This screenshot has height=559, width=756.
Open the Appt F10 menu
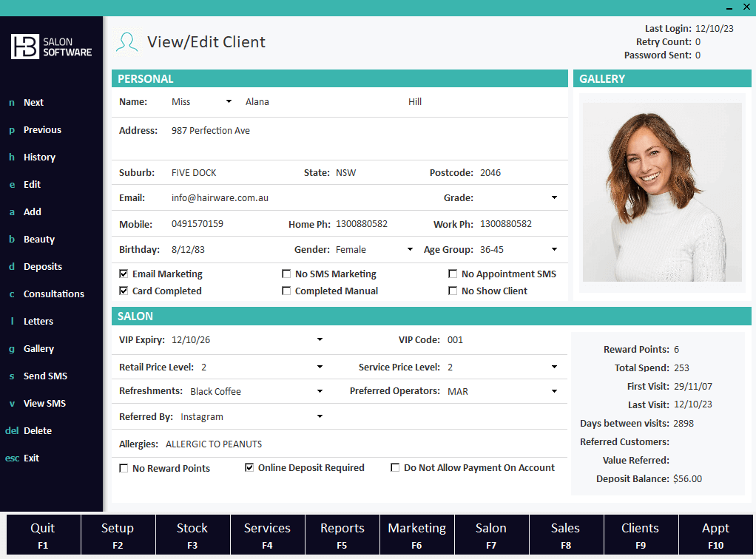[715, 535]
